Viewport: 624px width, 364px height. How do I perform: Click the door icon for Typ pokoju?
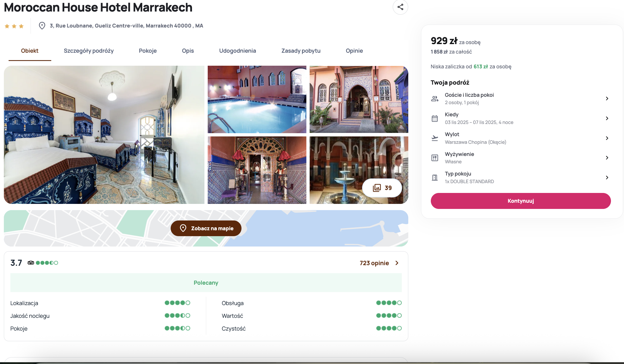click(x=435, y=178)
